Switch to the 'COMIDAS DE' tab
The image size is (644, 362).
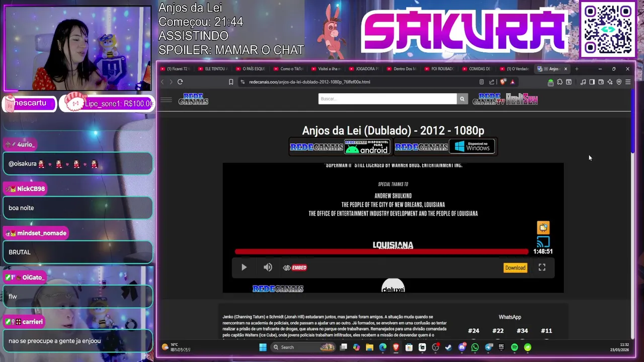tap(477, 69)
